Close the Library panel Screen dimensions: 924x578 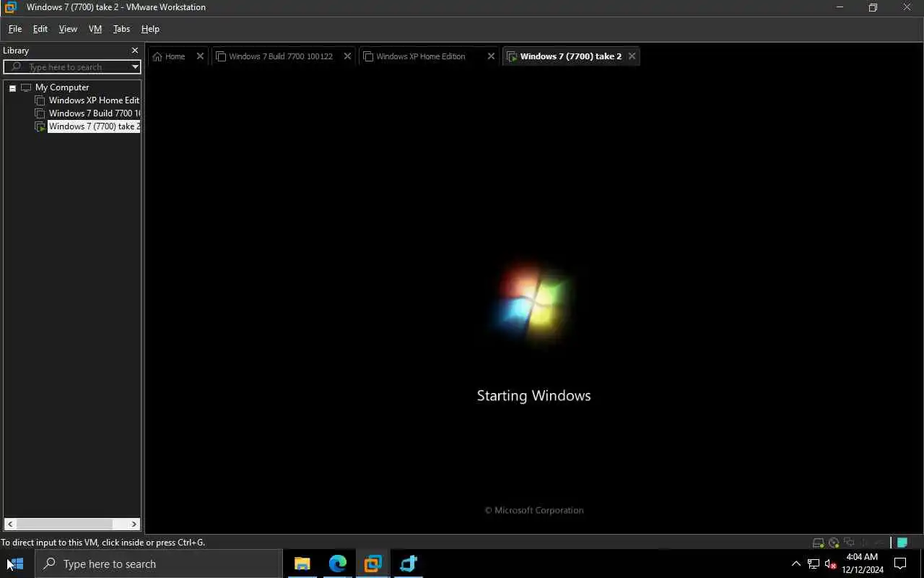click(134, 51)
